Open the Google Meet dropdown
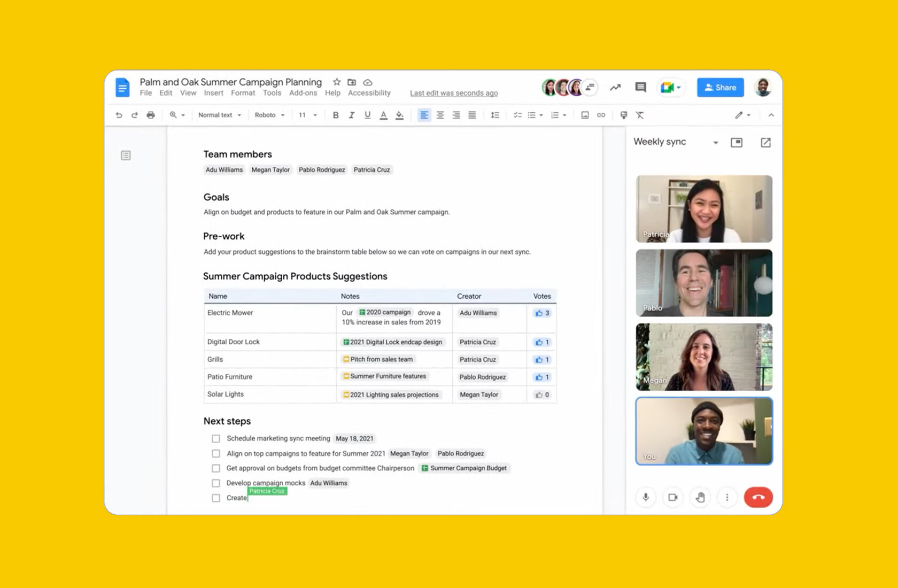 point(671,87)
